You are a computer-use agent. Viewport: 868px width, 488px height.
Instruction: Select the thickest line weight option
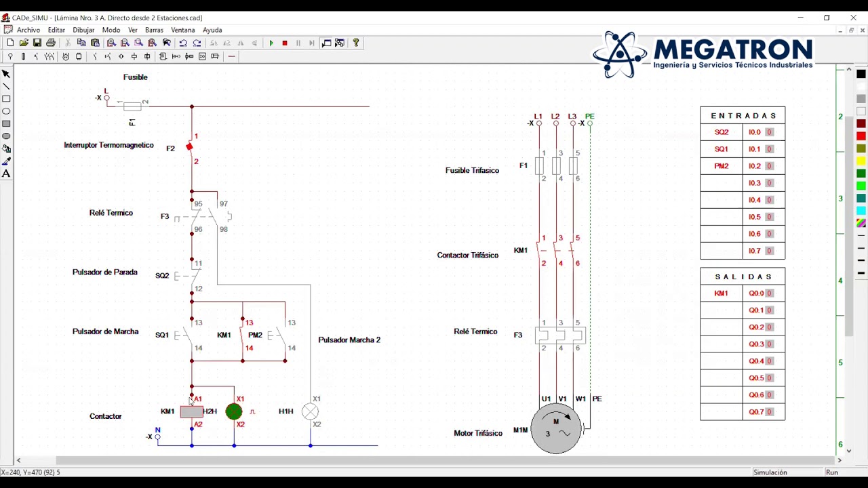click(861, 272)
